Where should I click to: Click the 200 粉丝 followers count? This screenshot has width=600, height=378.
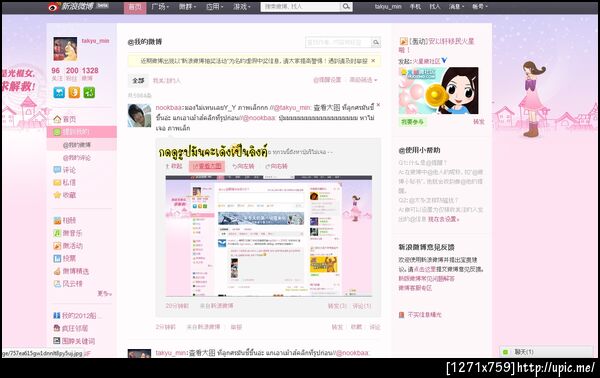point(72,73)
